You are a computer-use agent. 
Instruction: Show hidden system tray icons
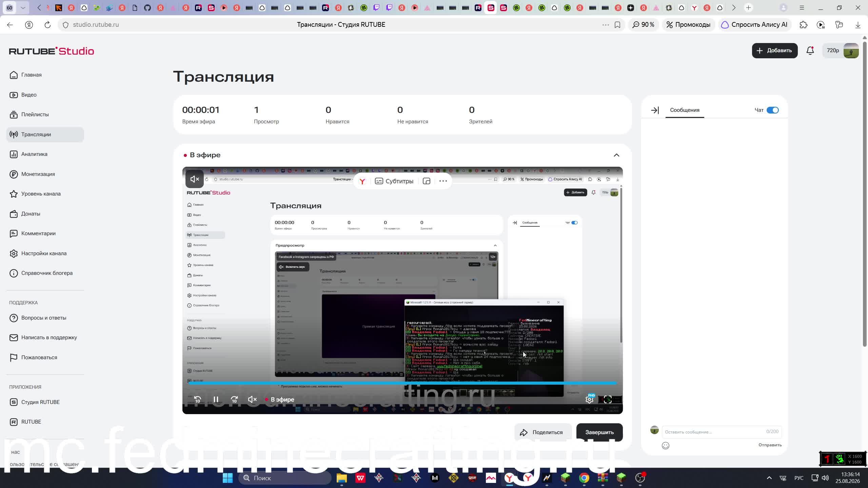pyautogui.click(x=769, y=478)
